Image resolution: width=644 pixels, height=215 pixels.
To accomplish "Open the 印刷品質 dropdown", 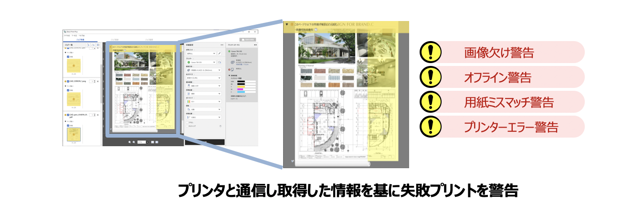I will tap(205, 93).
